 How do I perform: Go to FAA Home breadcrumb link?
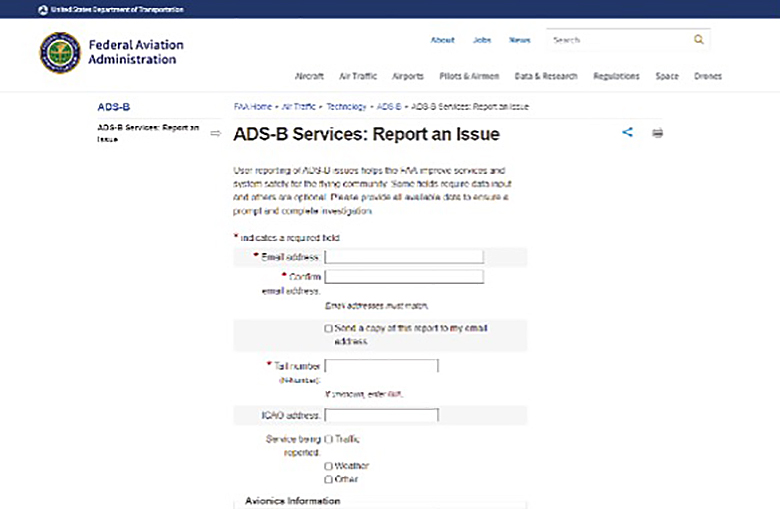pos(253,106)
